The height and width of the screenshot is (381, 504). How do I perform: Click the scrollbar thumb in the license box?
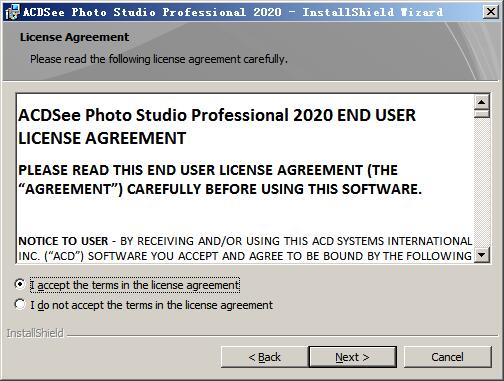[x=481, y=114]
